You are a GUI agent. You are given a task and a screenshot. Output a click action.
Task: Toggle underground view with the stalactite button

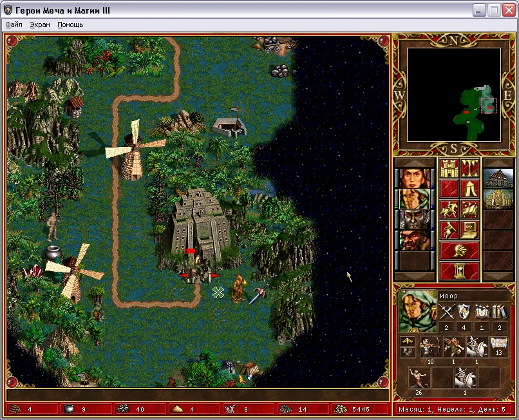(x=469, y=168)
